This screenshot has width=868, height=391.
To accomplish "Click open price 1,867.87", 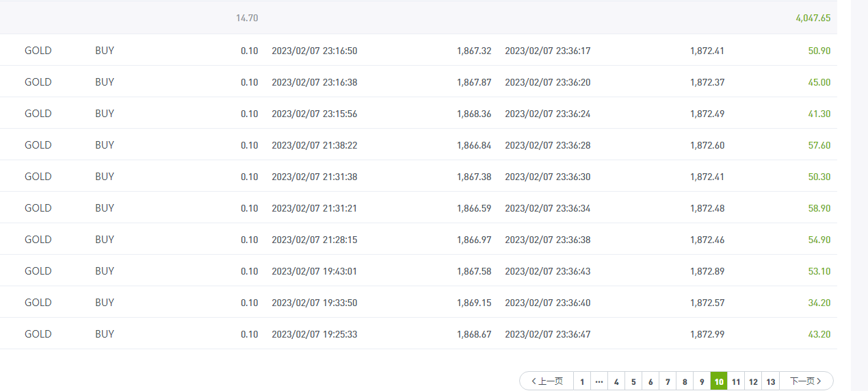I will tap(474, 82).
